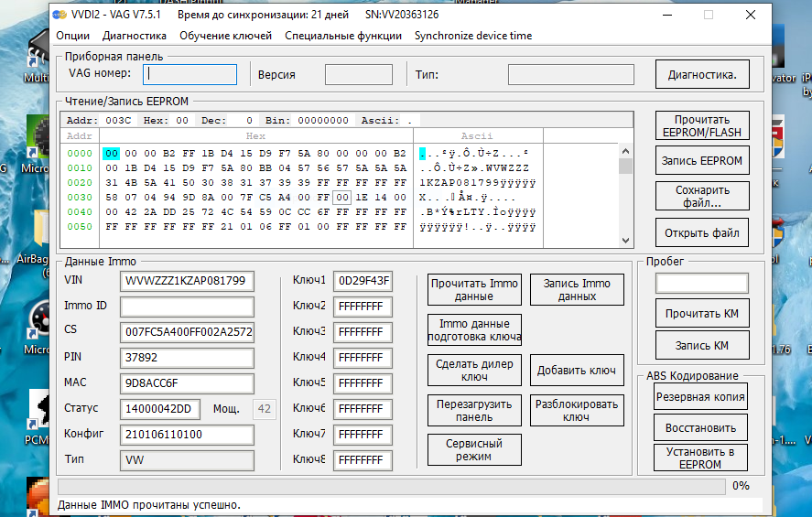812x517 pixels.
Task: Focus the VAG номер input field
Action: coord(190,74)
